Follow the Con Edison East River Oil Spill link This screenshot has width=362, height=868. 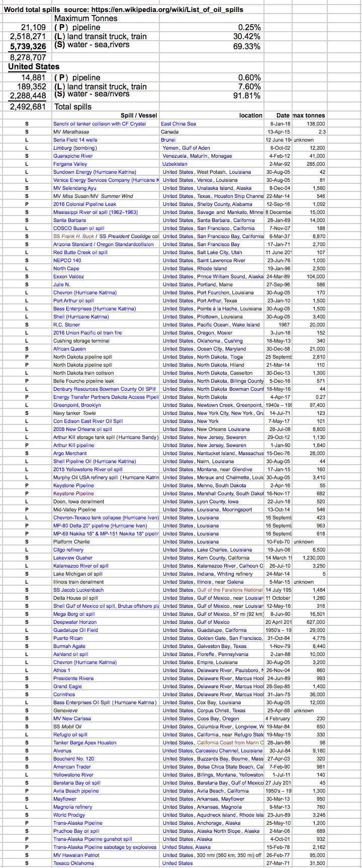(x=88, y=421)
